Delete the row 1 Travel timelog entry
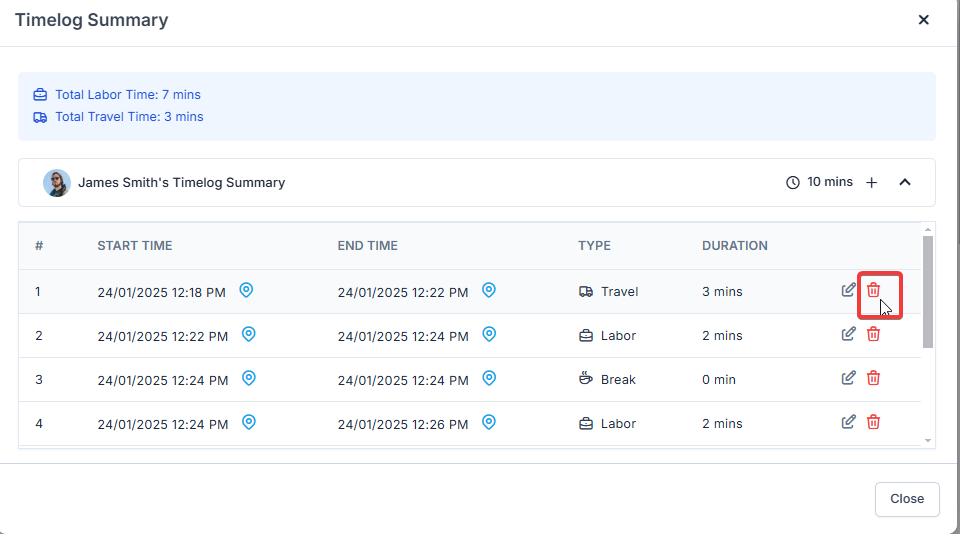 [x=873, y=290]
